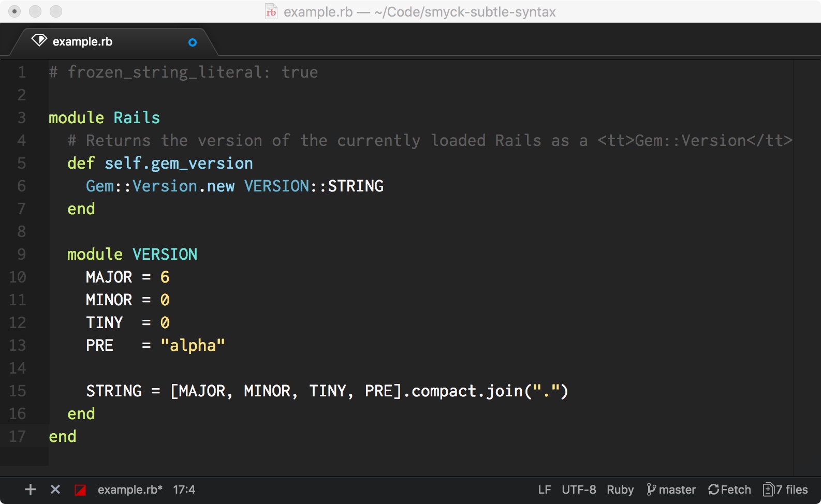This screenshot has width=821, height=504.
Task: Change the UTF-8 encoding selector
Action: (579, 490)
